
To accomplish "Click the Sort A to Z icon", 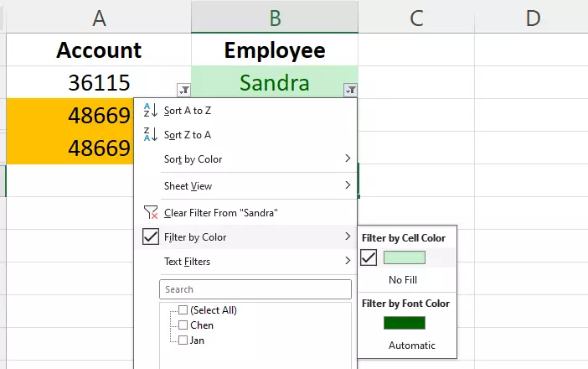I will click(151, 111).
